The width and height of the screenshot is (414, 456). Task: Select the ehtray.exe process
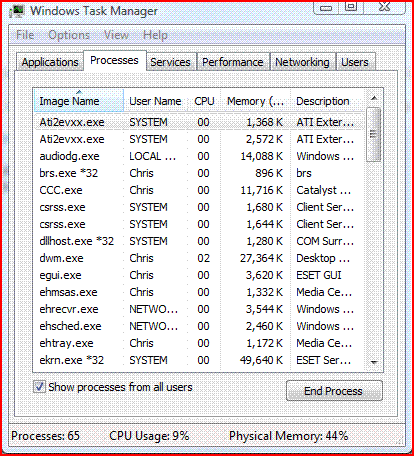(x=199, y=343)
